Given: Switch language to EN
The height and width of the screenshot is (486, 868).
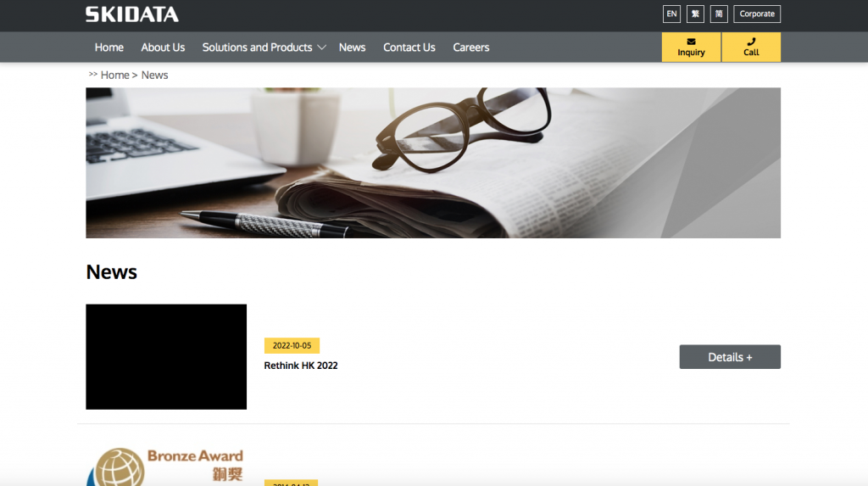Looking at the screenshot, I should click(671, 14).
